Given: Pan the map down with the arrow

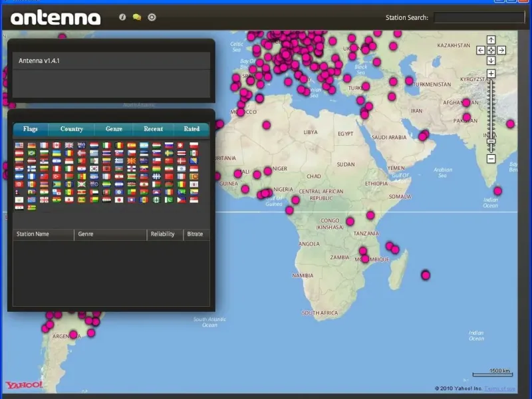Looking at the screenshot, I should click(491, 61).
